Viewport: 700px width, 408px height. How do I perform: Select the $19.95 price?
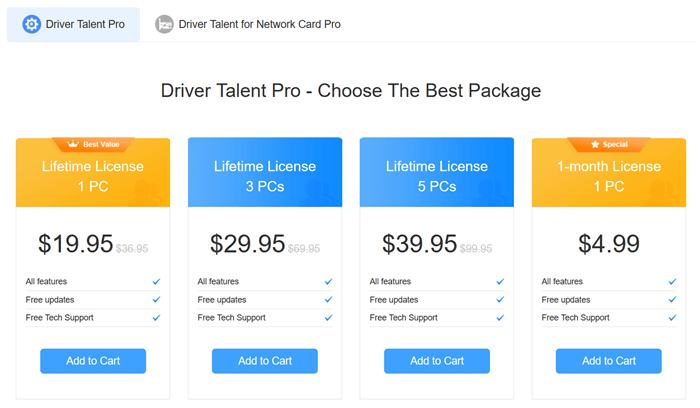click(75, 244)
